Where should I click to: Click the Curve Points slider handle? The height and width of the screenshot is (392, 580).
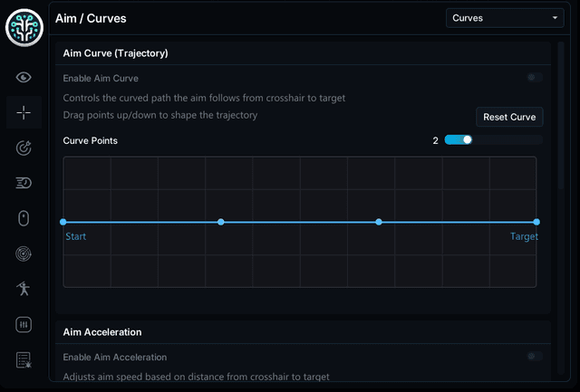tap(468, 140)
